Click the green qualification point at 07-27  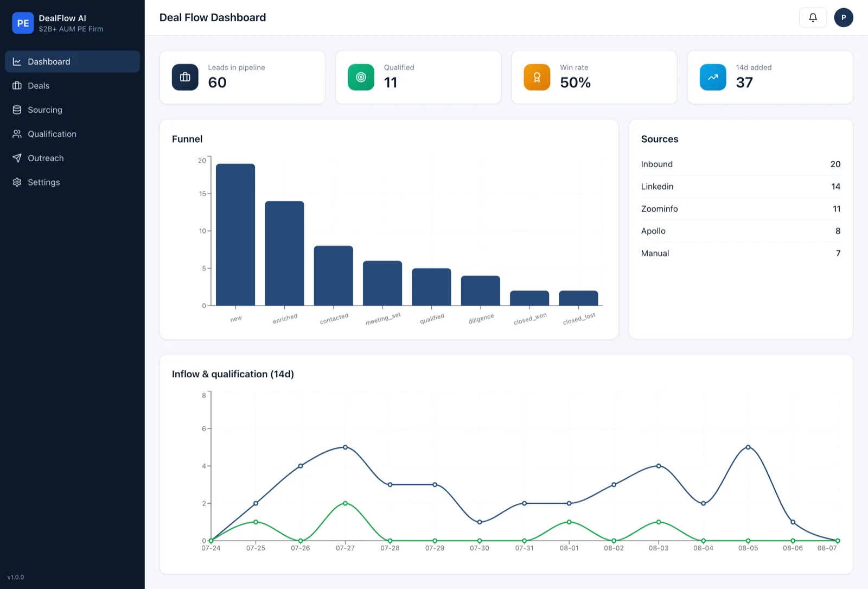(345, 503)
